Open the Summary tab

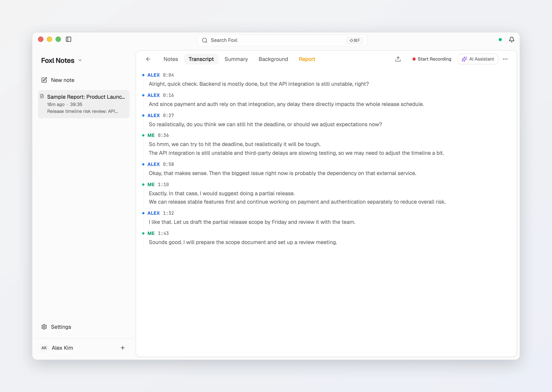point(236,59)
